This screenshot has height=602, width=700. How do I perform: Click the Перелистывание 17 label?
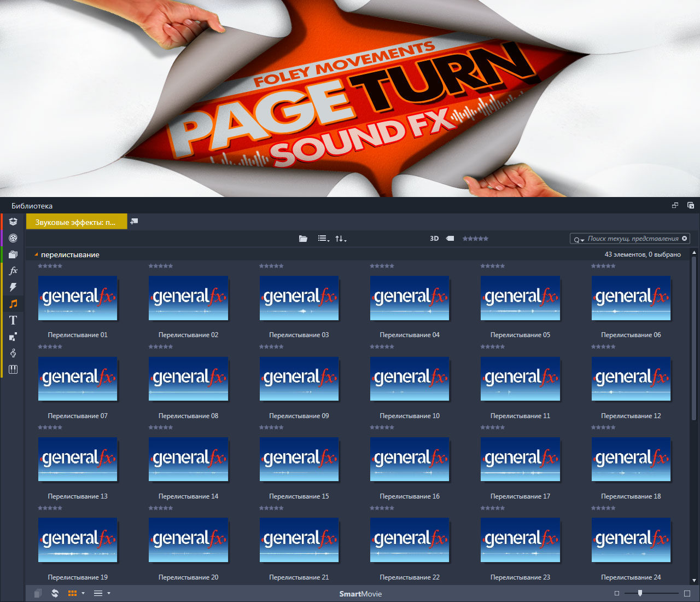tap(520, 496)
